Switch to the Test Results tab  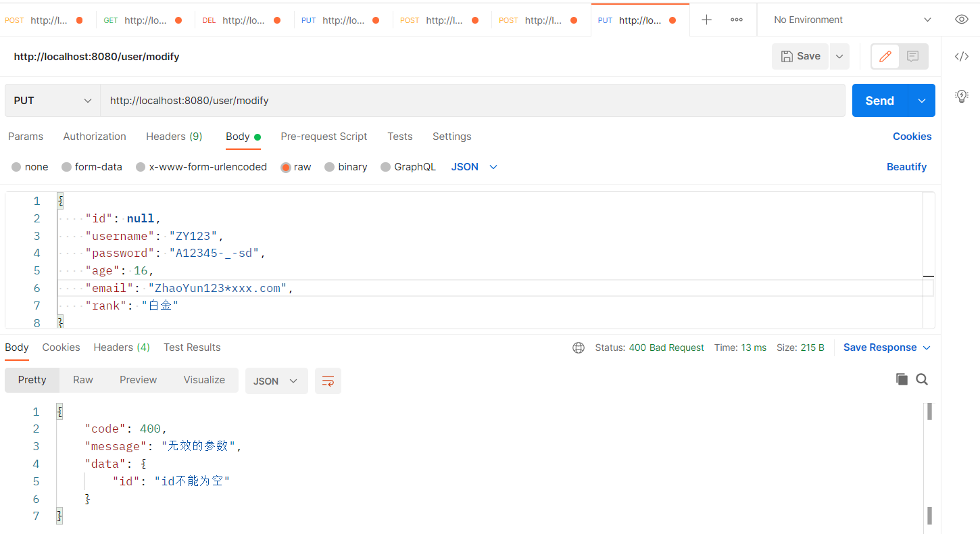pyautogui.click(x=192, y=347)
